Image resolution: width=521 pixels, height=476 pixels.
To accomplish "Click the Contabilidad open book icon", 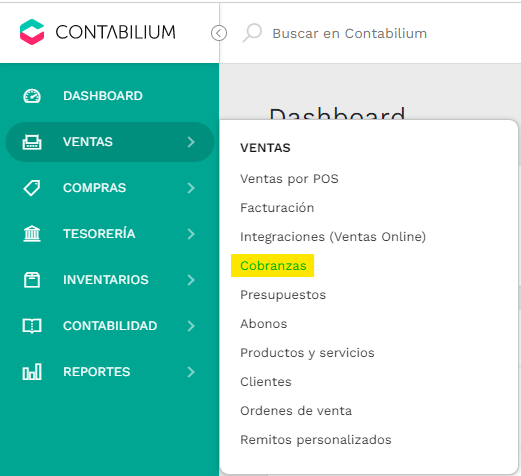I will [x=32, y=326].
